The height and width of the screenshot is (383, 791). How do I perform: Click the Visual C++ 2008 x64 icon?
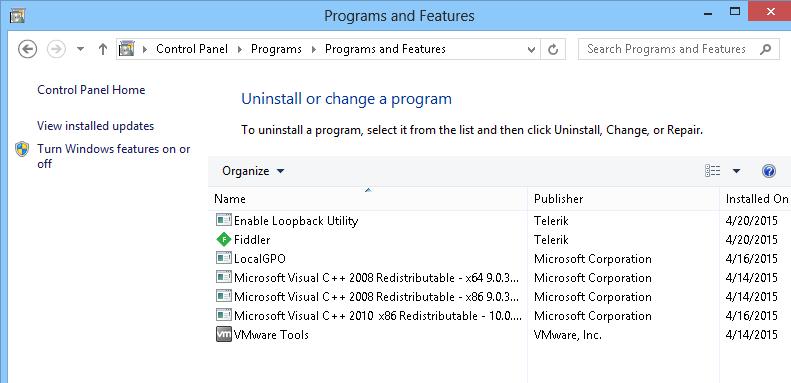(x=223, y=278)
